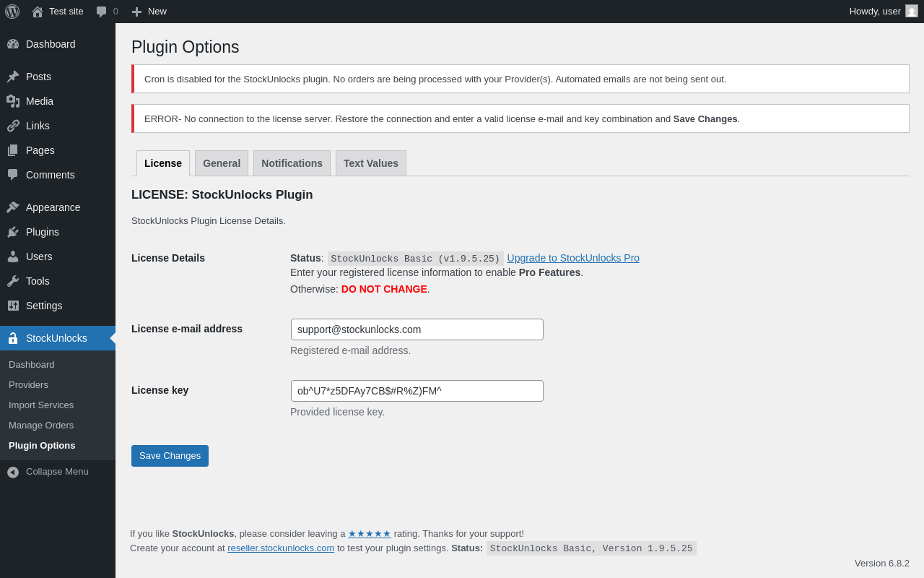The height and width of the screenshot is (578, 924).
Task: Click the Tools wrench icon
Action: [13, 281]
